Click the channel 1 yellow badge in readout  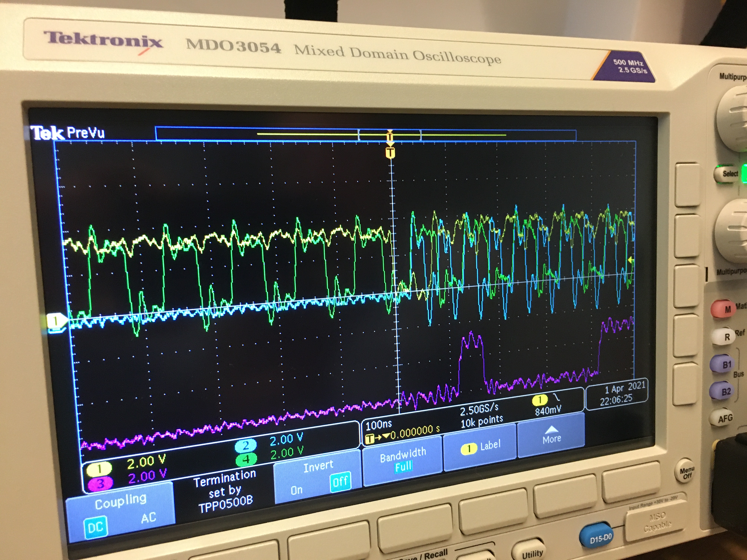click(x=99, y=469)
